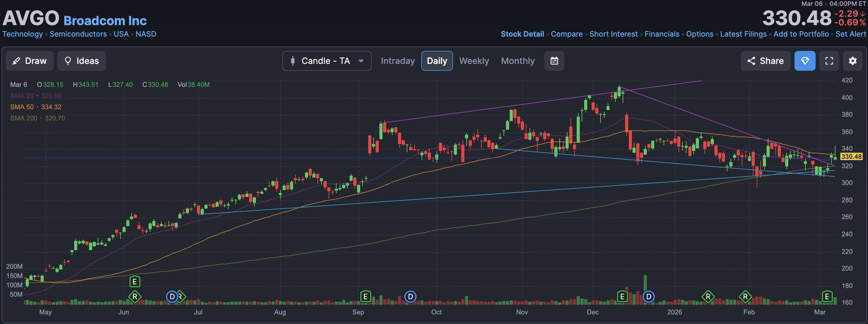
Task: Open the Financials page
Action: pyautogui.click(x=662, y=34)
